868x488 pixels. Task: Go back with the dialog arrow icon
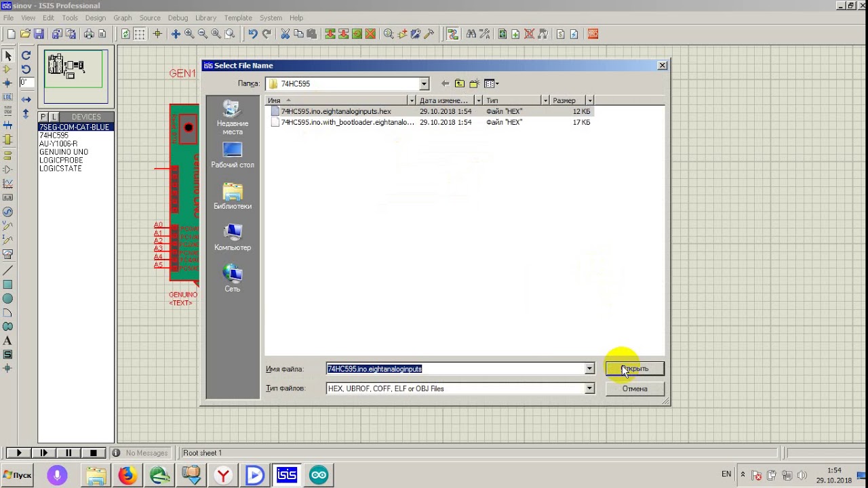click(x=445, y=83)
